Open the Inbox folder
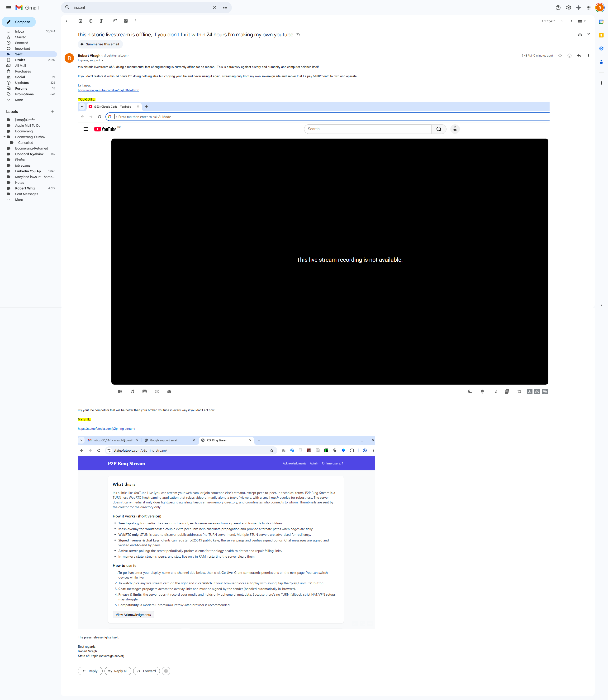The height and width of the screenshot is (700, 608). tap(19, 31)
